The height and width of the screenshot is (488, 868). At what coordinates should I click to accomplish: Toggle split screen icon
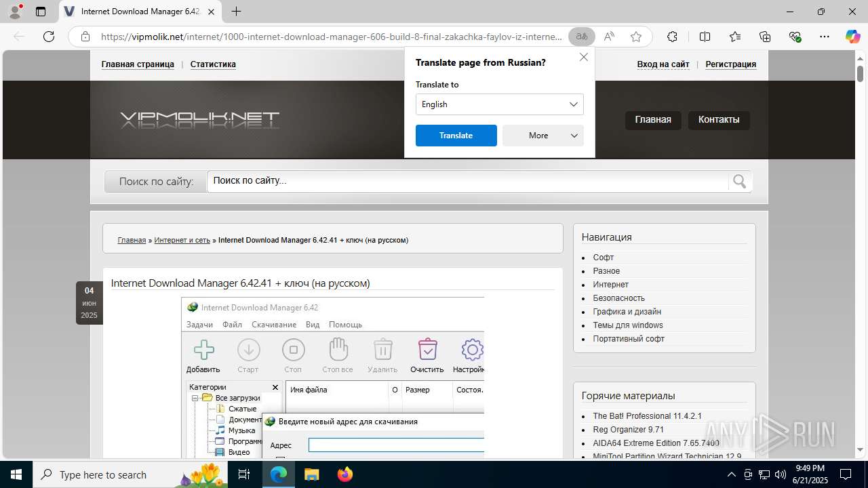coord(705,37)
